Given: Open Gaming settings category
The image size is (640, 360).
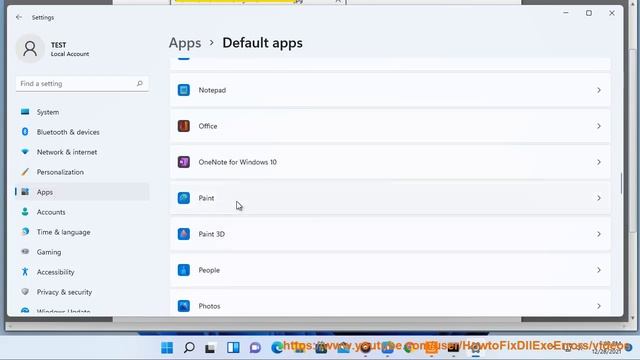Looking at the screenshot, I should (x=82, y=252).
